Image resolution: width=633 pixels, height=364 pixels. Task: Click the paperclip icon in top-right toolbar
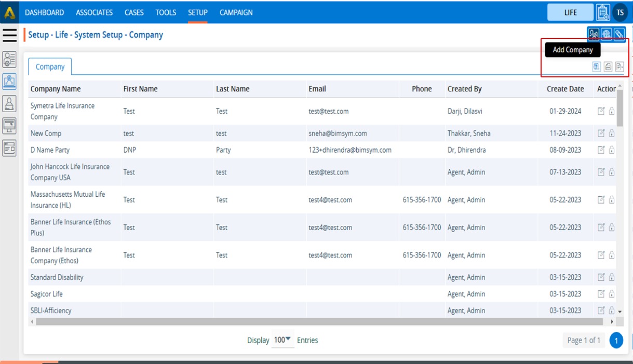(619, 35)
